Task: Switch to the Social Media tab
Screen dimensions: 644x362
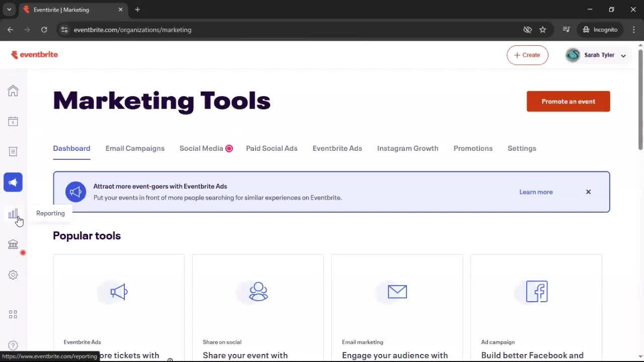Action: point(201,148)
